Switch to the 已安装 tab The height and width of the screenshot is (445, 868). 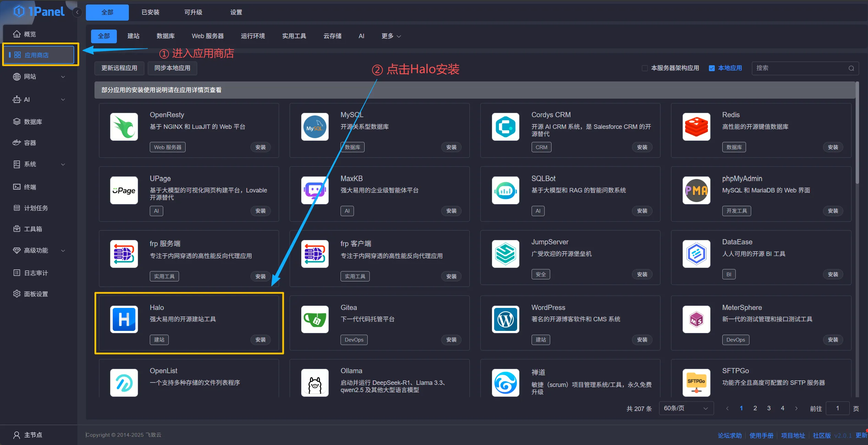150,12
